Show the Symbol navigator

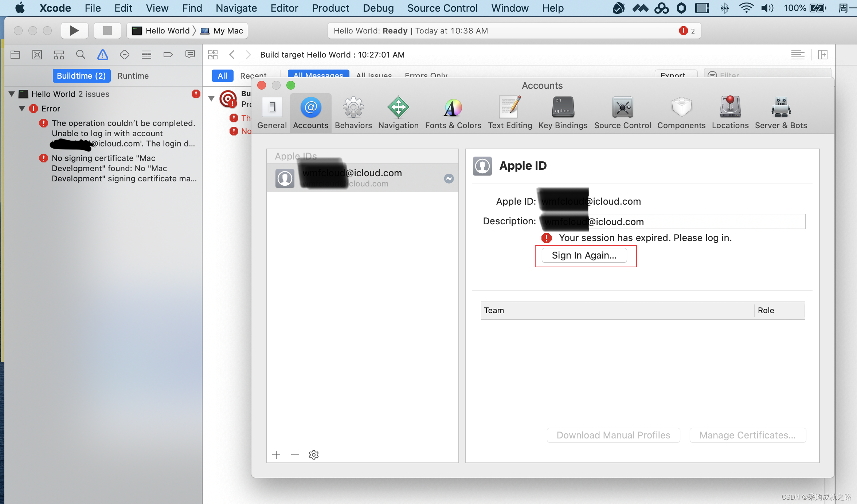point(59,55)
